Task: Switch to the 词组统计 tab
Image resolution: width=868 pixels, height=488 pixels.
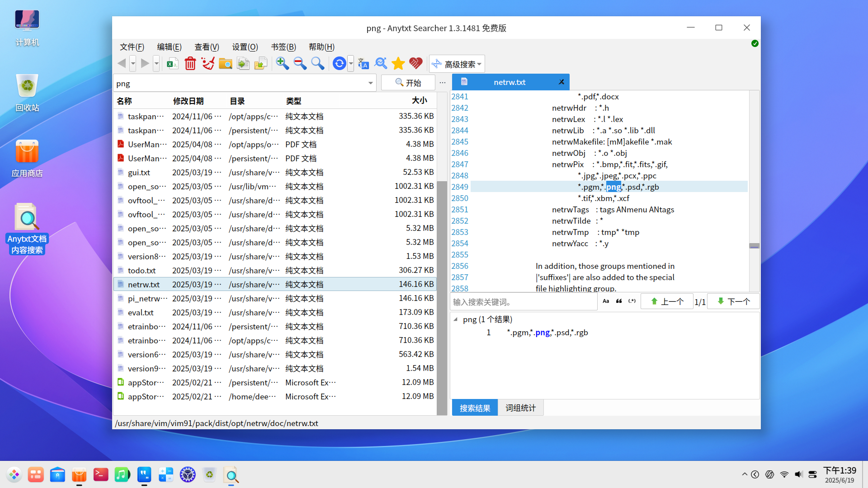Action: 520,408
